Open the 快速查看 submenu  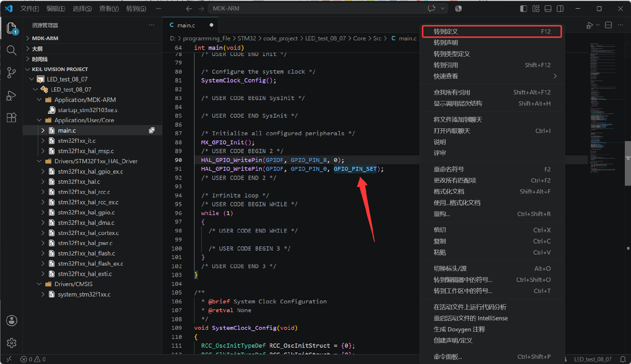click(x=492, y=76)
